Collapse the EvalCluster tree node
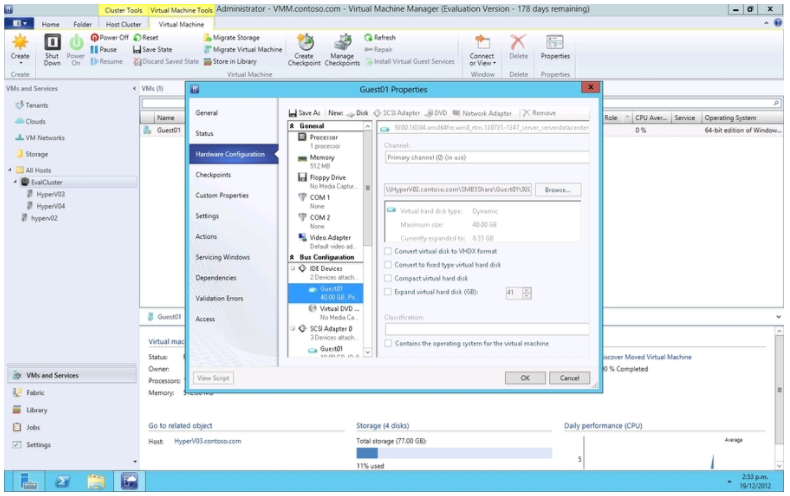790x496 pixels. 15,182
